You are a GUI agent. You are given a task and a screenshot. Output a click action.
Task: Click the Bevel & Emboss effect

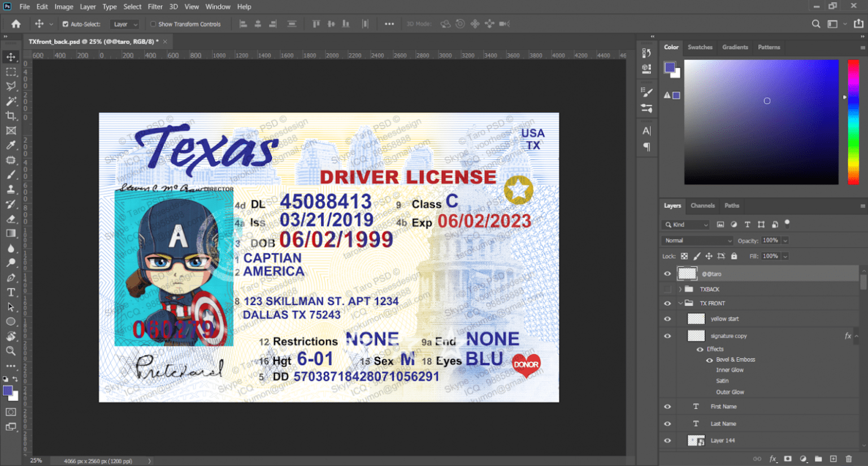pos(735,359)
